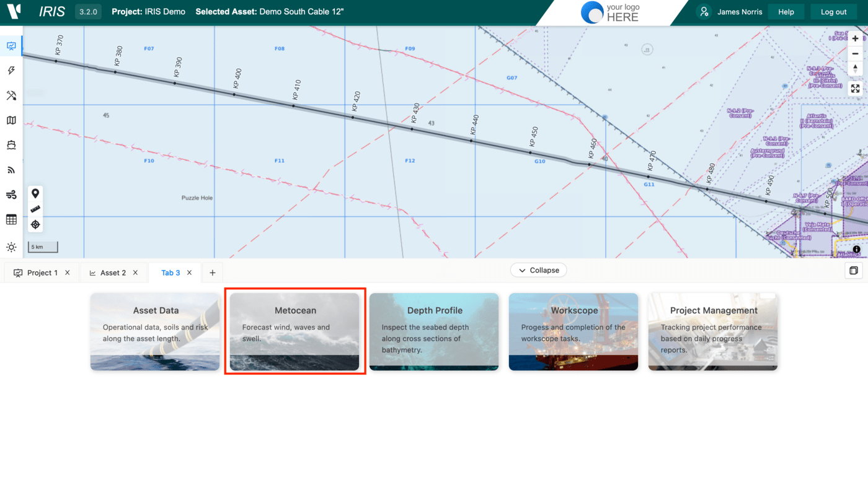Image resolution: width=868 pixels, height=498 pixels.
Task: Open the pickaxe and shovel tools icon
Action: (x=11, y=95)
